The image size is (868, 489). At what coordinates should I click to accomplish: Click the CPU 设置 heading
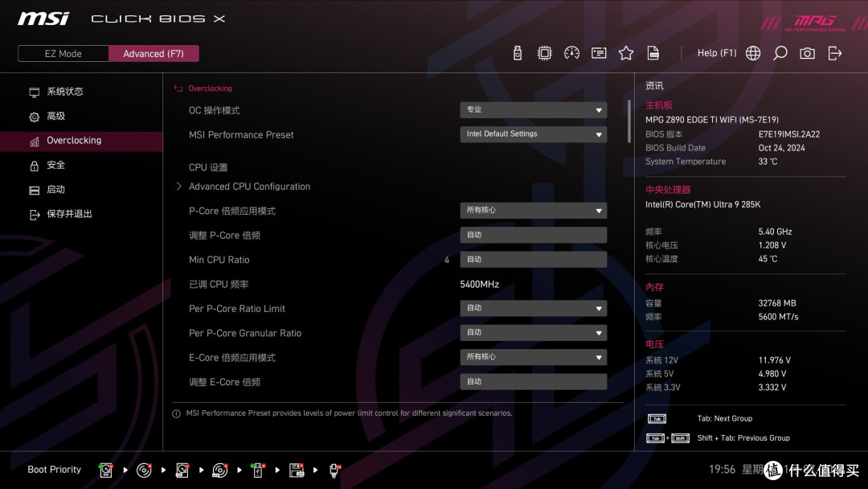[x=208, y=167]
